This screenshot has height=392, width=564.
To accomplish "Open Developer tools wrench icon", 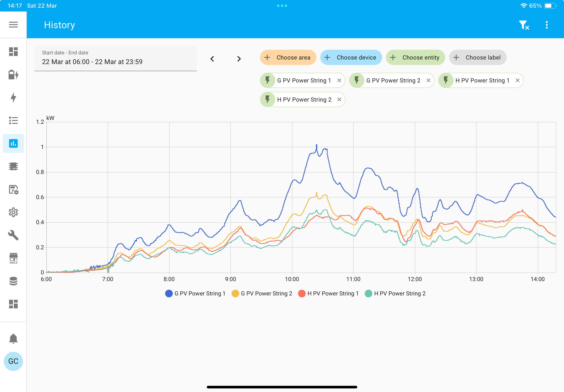I will [13, 235].
